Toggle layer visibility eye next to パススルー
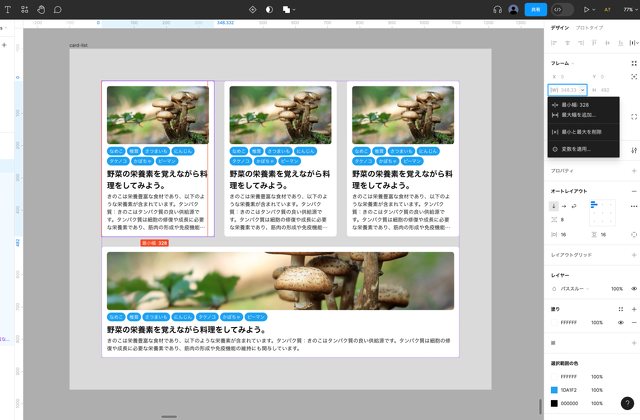Viewport: 640px width, 420px height. click(x=634, y=288)
